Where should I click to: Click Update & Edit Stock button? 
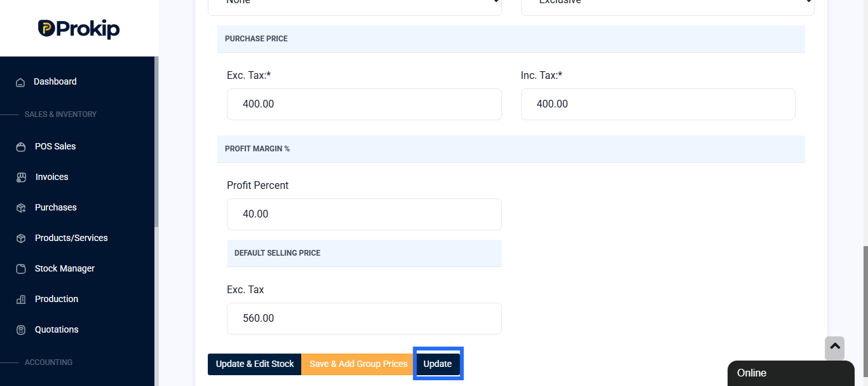[255, 364]
